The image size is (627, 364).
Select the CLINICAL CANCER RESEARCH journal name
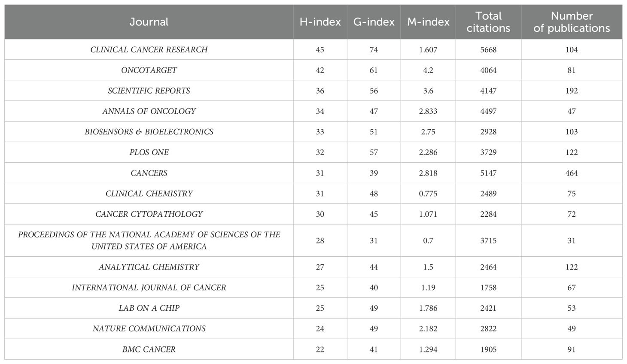[149, 50]
